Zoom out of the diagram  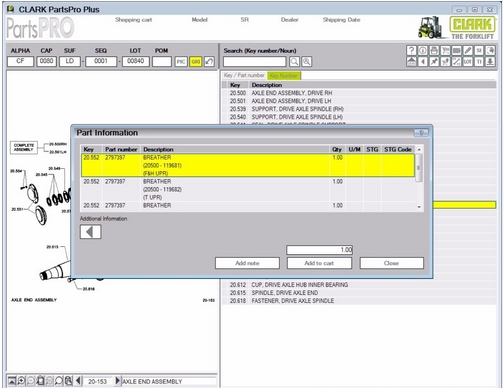[x=31, y=381]
